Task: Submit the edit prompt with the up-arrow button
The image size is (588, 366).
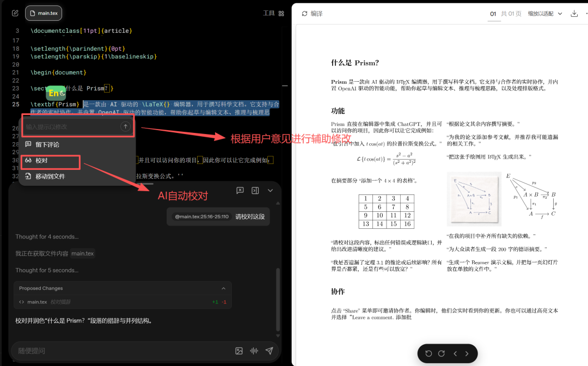Action: pos(126,126)
